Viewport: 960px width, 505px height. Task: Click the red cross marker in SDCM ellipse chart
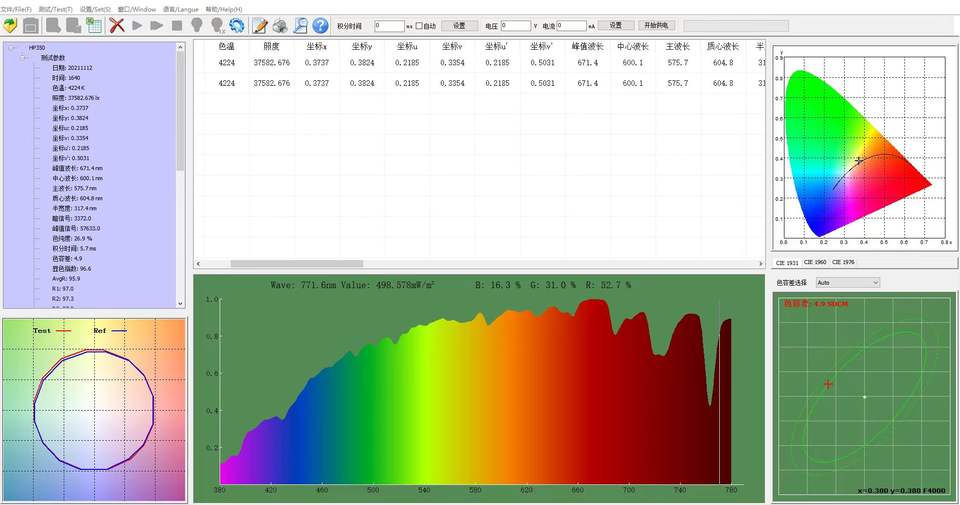[x=828, y=384]
